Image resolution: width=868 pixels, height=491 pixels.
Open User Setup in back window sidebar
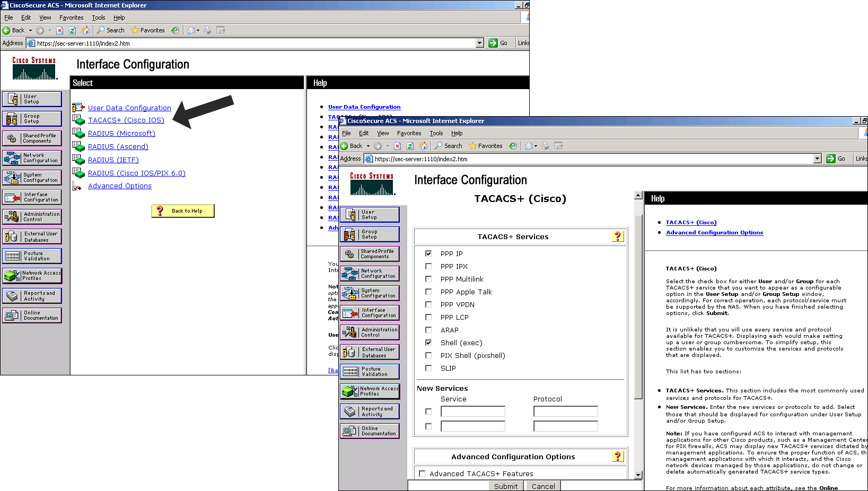(32, 99)
